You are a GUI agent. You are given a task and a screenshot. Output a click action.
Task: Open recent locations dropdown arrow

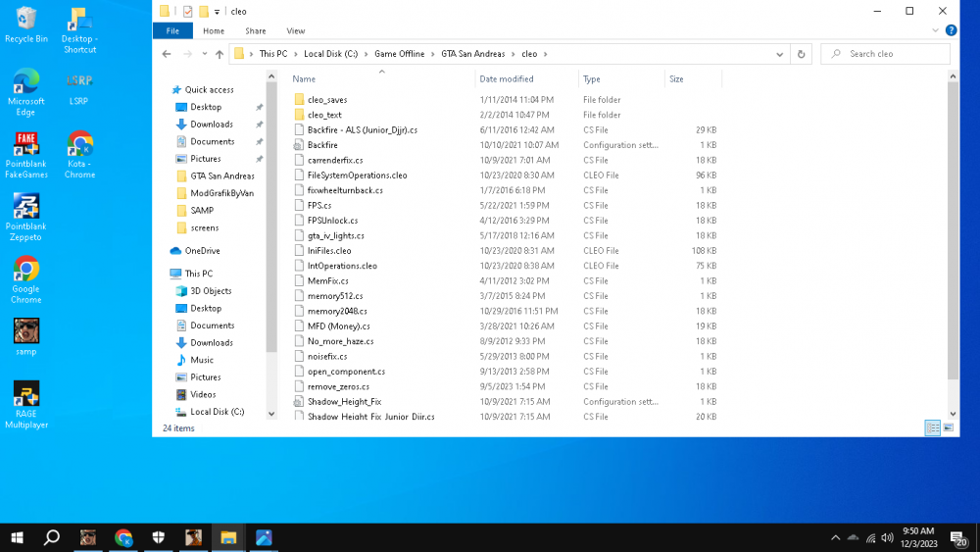pos(205,54)
